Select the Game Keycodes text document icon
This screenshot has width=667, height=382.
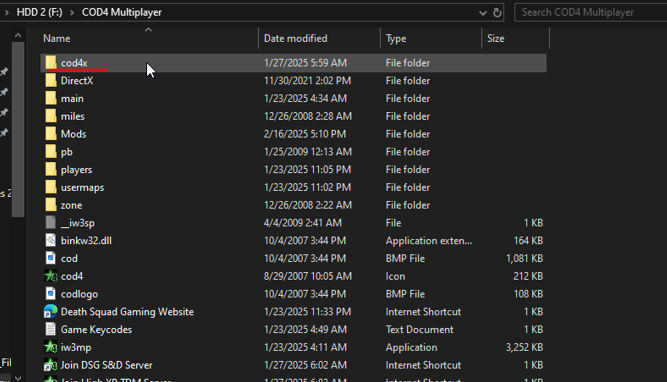pos(51,329)
